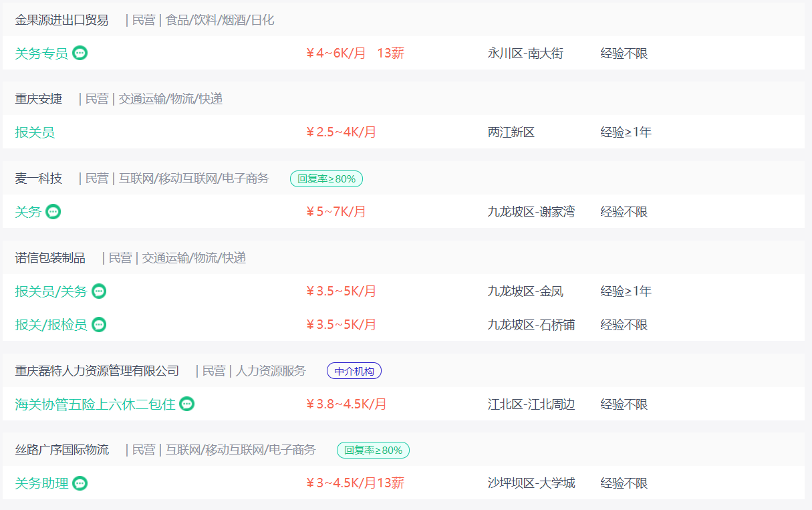Open the 关务专员 job posting

coord(41,53)
